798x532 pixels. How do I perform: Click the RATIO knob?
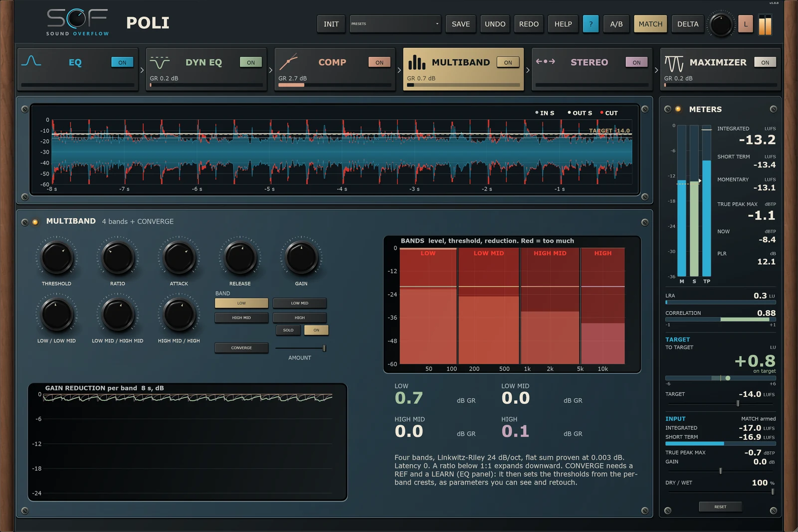(118, 257)
